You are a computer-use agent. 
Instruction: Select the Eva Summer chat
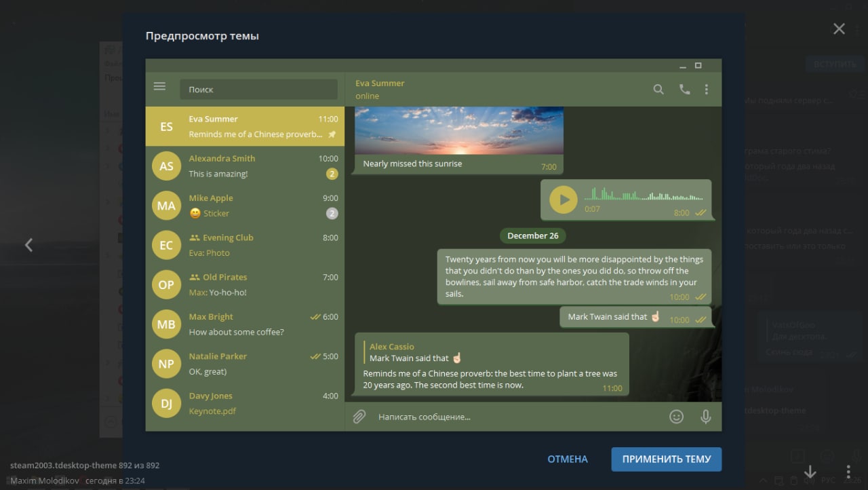245,126
